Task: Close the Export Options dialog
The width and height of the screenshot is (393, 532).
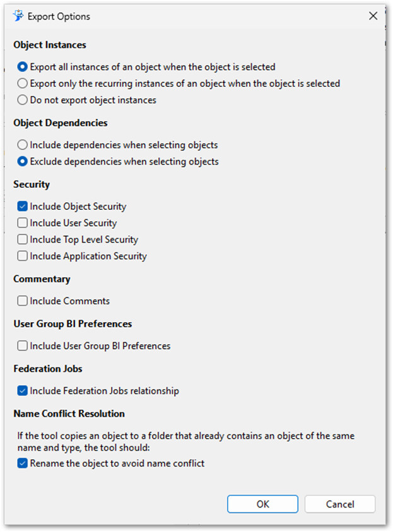Action: pos(373,16)
